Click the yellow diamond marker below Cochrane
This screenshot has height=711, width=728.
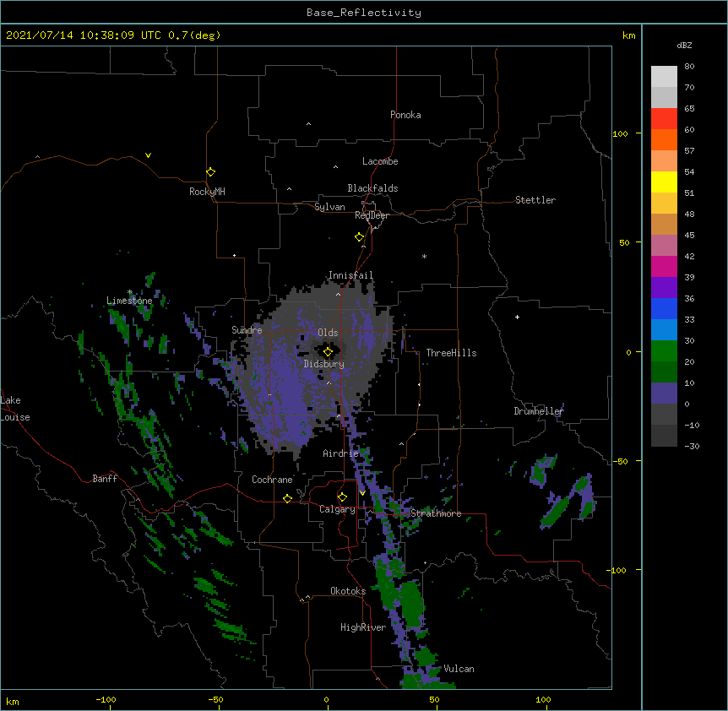[287, 498]
